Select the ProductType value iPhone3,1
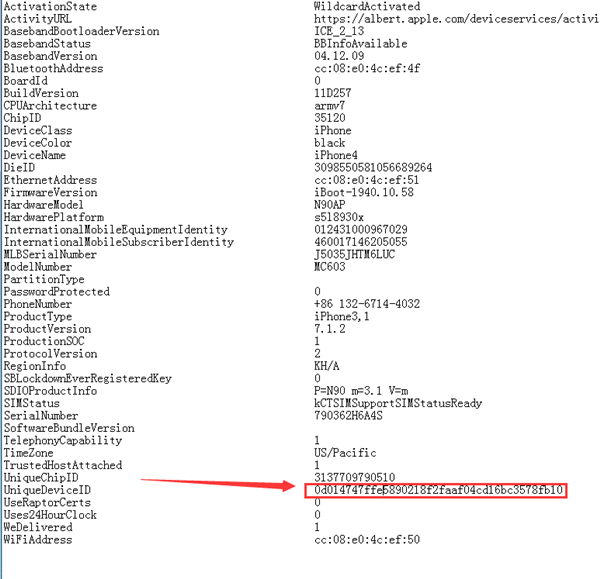The height and width of the screenshot is (579, 600). click(x=342, y=317)
